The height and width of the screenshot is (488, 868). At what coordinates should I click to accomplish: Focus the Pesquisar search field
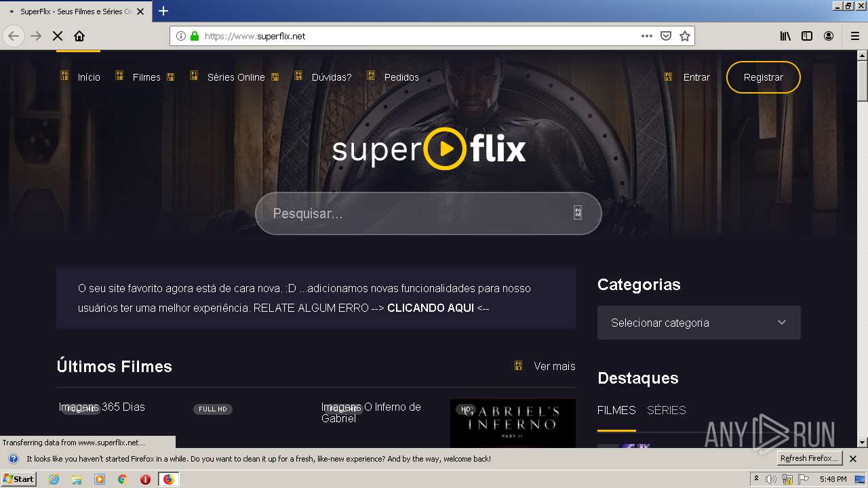click(x=429, y=213)
